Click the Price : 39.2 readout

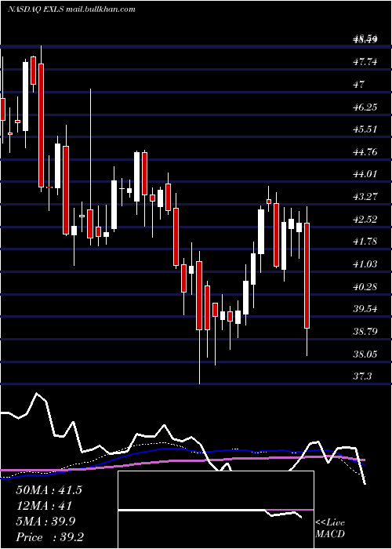[49, 537]
